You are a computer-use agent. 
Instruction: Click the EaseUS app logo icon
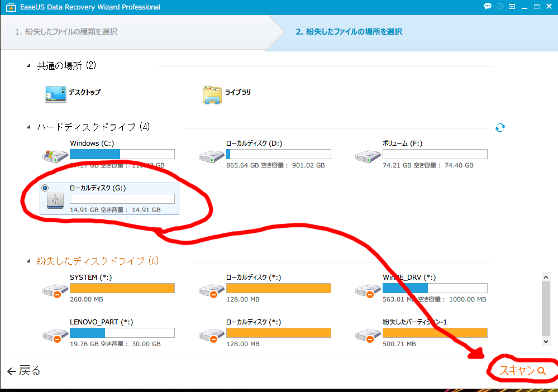tap(11, 7)
